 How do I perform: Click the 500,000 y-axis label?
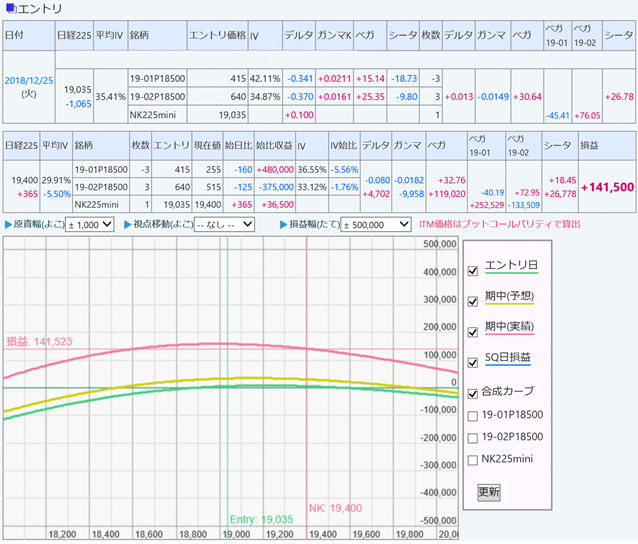[x=440, y=244]
